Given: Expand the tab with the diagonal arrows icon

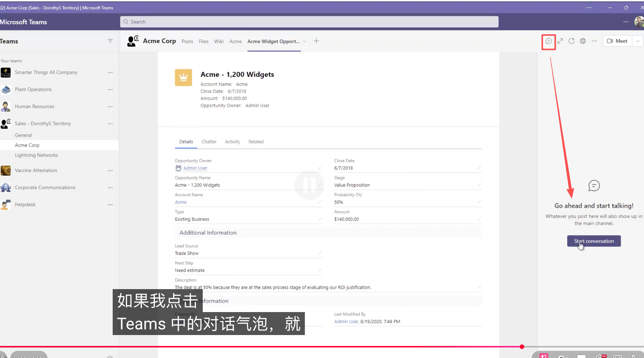Looking at the screenshot, I should (x=560, y=41).
